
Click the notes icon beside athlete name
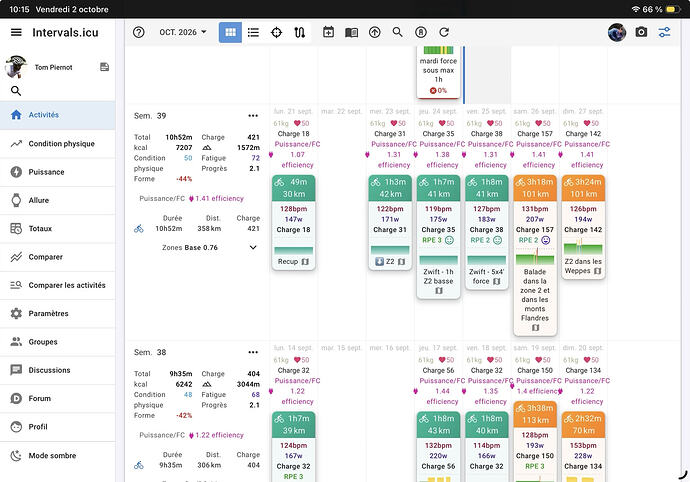click(x=104, y=67)
